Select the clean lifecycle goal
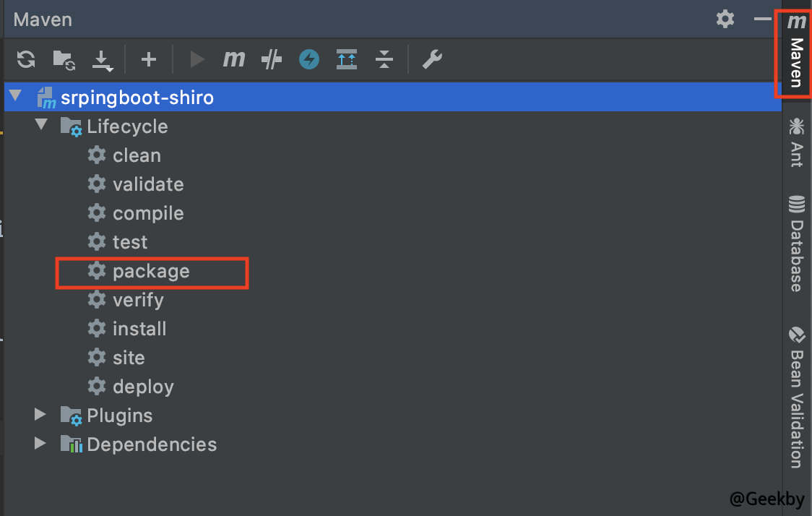Image resolution: width=812 pixels, height=516 pixels. [x=137, y=155]
